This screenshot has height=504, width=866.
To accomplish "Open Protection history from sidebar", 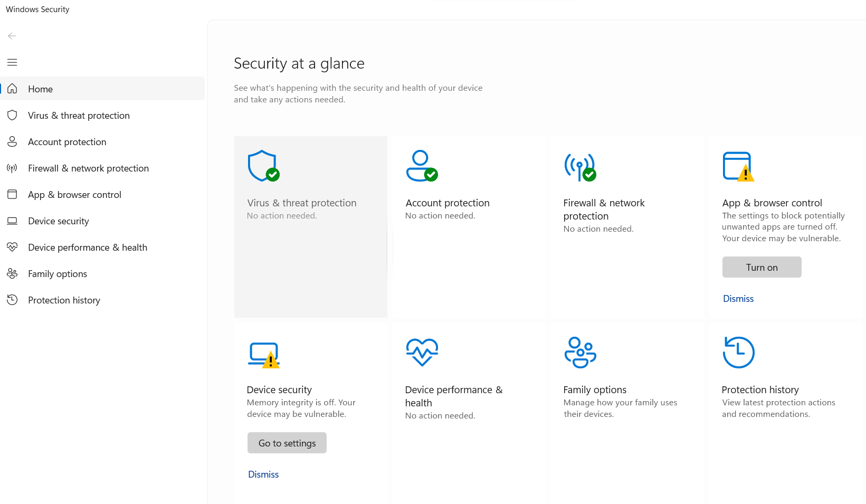I will tap(103, 300).
